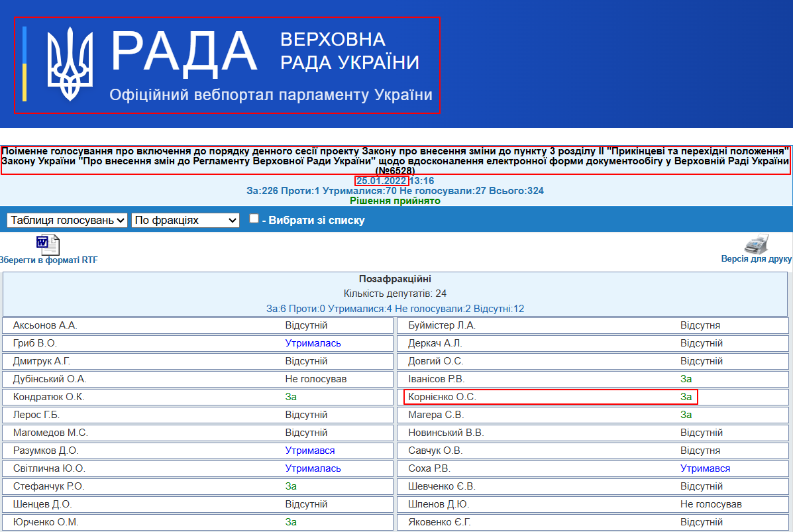Expand 'По фракціях' dropdown
Screen dimensions: 793x532
click(x=185, y=221)
